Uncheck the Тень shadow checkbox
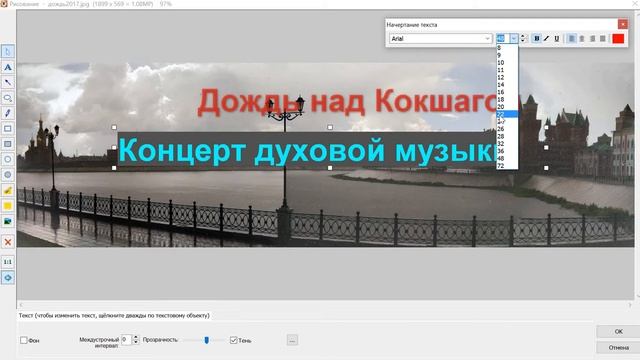Viewport: 640px width, 360px height. 233,340
